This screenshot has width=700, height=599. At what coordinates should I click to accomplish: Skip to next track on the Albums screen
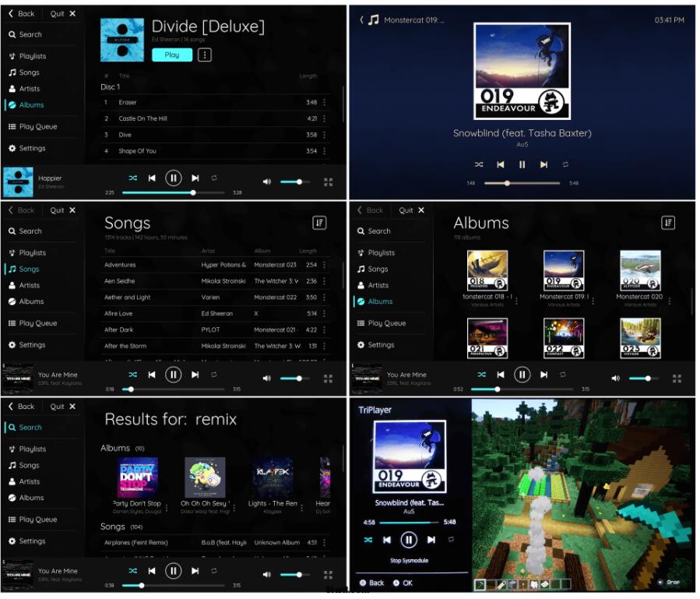tap(543, 375)
